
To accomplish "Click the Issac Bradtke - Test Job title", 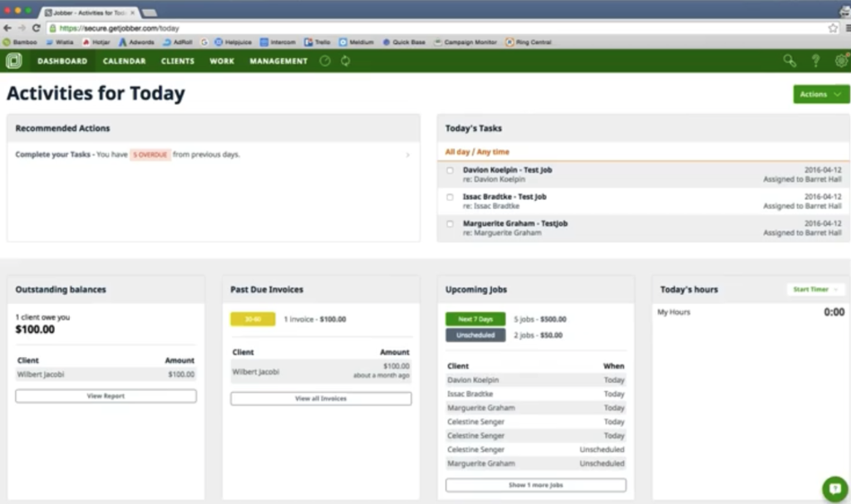I will [504, 197].
